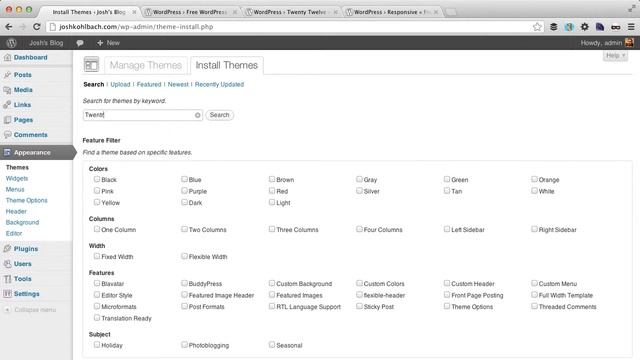Viewport: 640px width, 360px height.
Task: Click the Users icon in sidebar
Action: 7,264
